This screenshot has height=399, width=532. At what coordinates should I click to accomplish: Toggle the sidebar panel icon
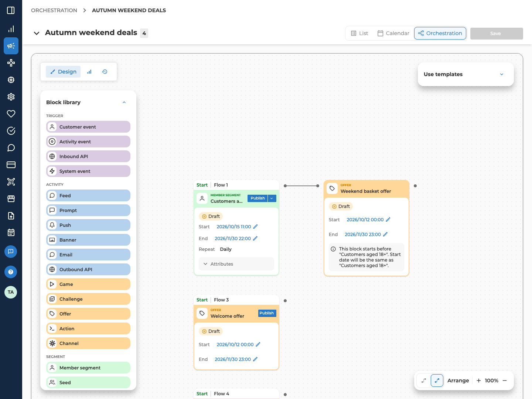[11, 10]
